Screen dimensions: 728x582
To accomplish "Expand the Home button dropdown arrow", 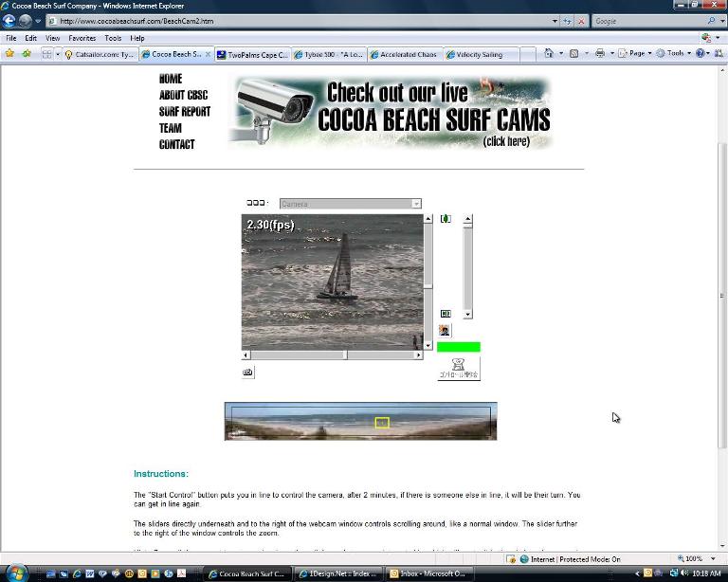I will 561,53.
